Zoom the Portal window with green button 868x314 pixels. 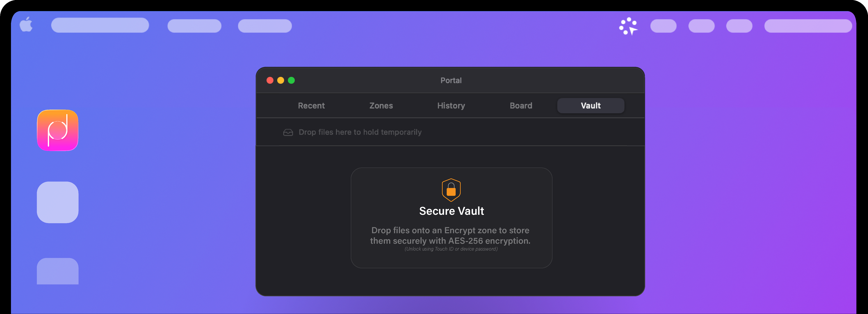tap(291, 80)
